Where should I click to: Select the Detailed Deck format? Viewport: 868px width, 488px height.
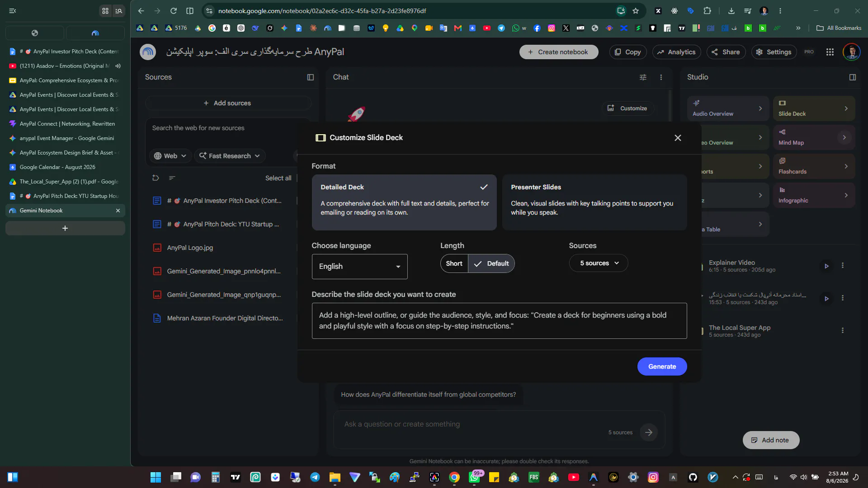coord(404,202)
